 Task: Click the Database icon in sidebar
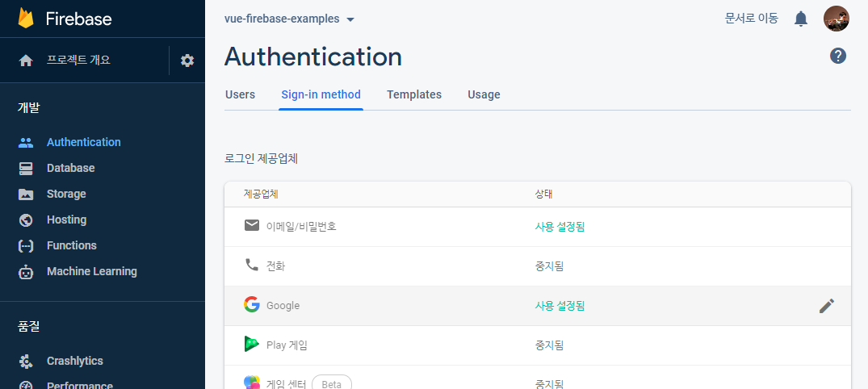pyautogui.click(x=26, y=168)
